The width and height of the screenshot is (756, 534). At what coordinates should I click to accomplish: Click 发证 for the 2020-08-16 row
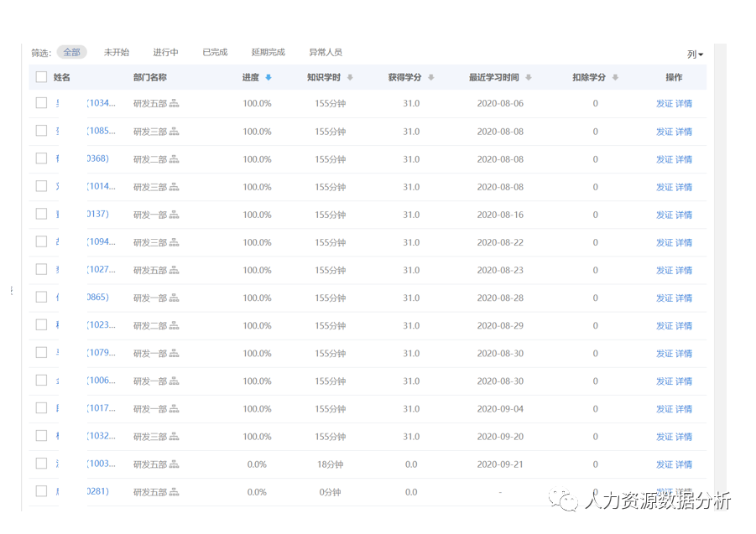click(664, 215)
